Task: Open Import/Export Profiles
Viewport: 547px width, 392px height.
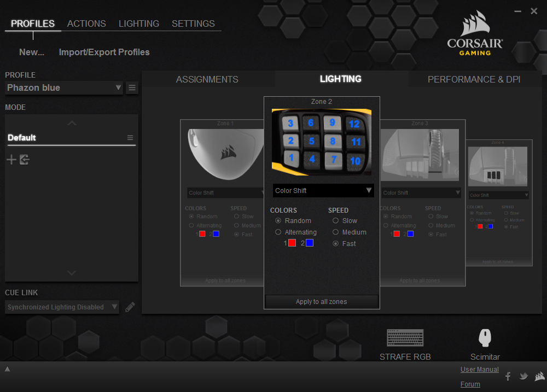Action: click(104, 52)
